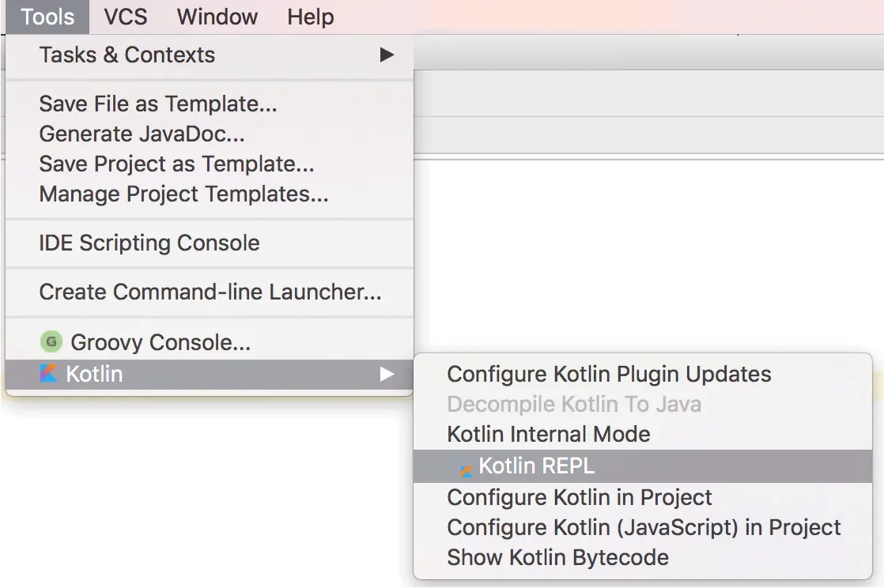
Task: Open Manage Project Templates
Action: pyautogui.click(x=210, y=194)
